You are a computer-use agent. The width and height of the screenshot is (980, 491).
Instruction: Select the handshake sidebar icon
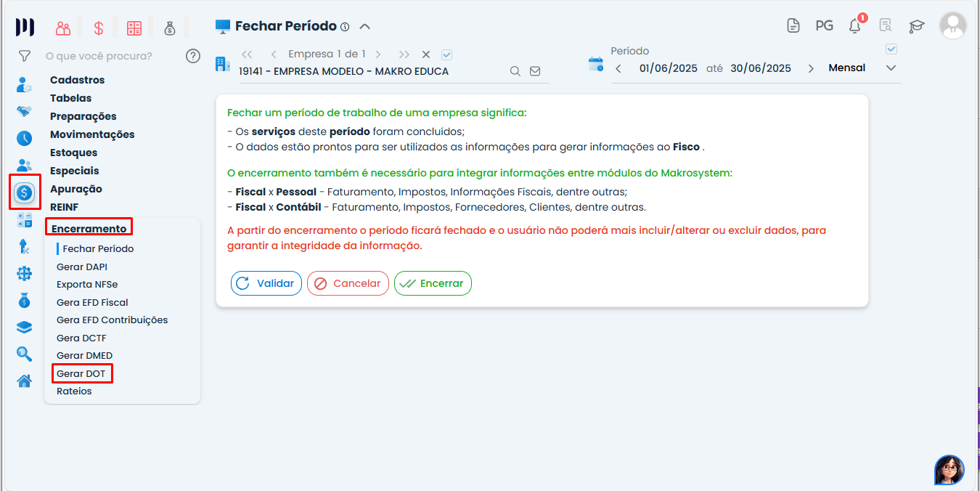click(24, 111)
